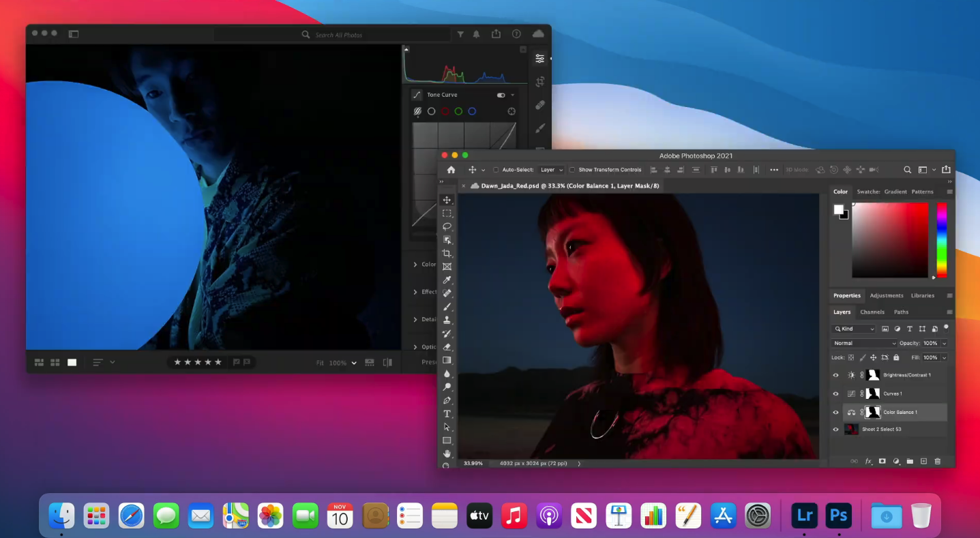Create a new layer with plus icon
The width and height of the screenshot is (980, 538).
923,462
